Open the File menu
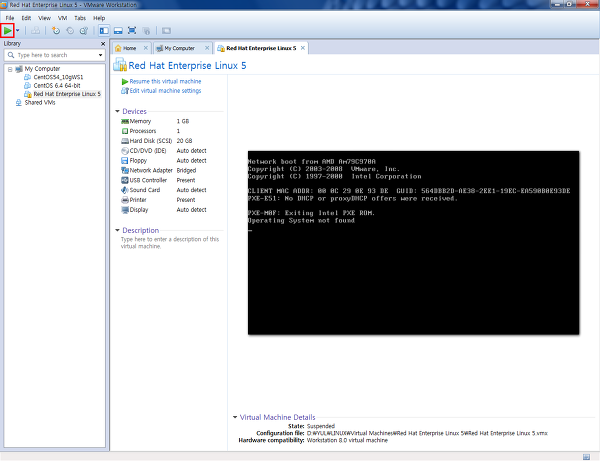This screenshot has height=461, width=600. coord(10,18)
